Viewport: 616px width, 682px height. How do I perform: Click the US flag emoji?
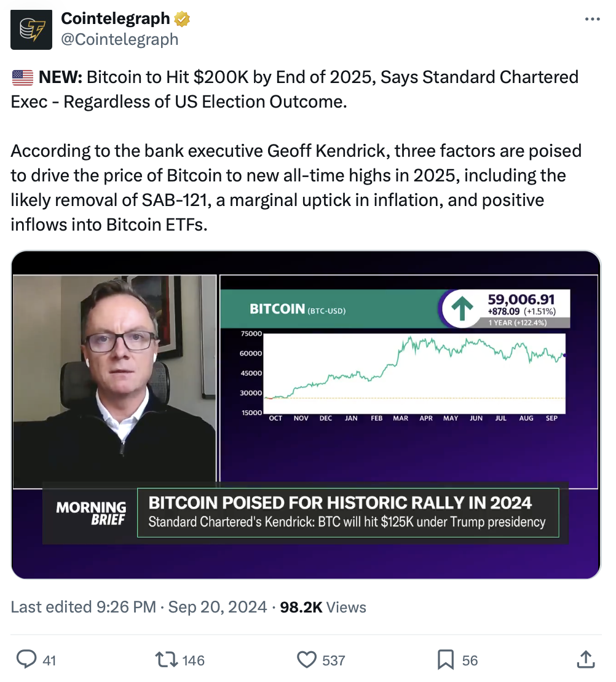[22, 77]
